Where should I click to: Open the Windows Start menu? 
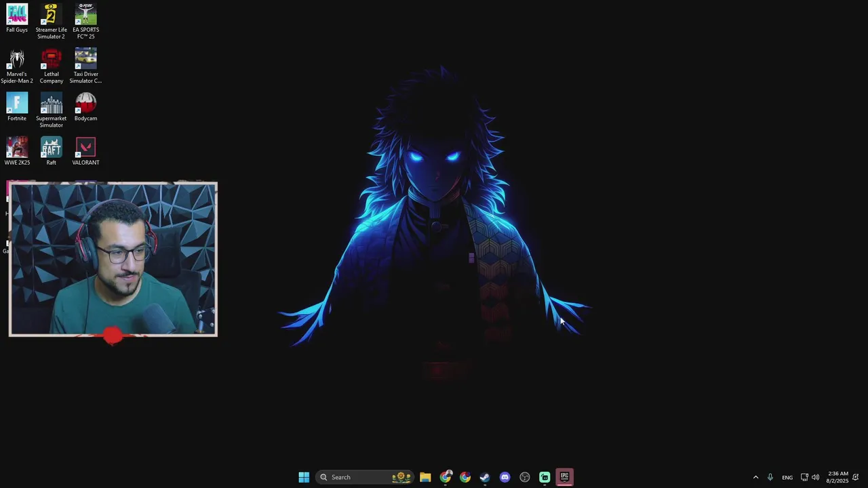304,477
